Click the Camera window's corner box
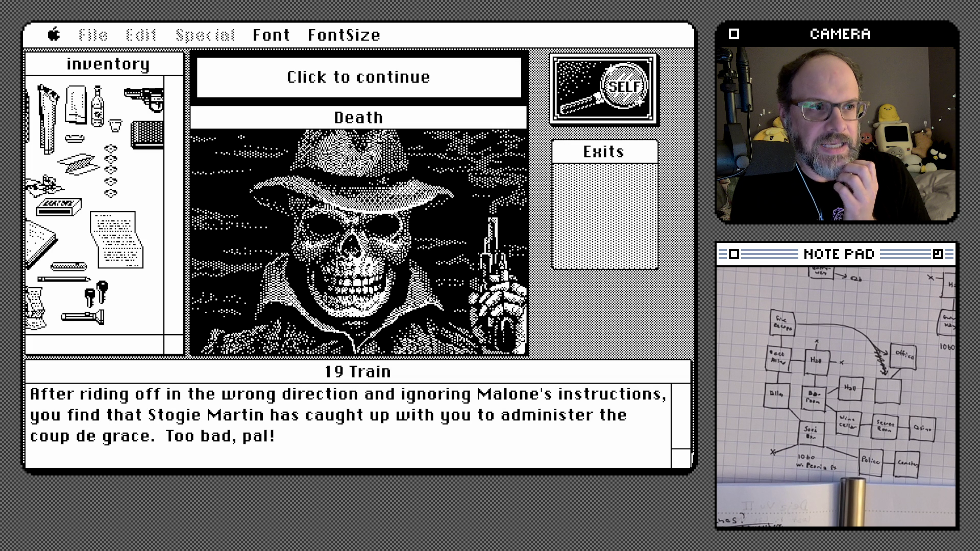 [x=734, y=34]
